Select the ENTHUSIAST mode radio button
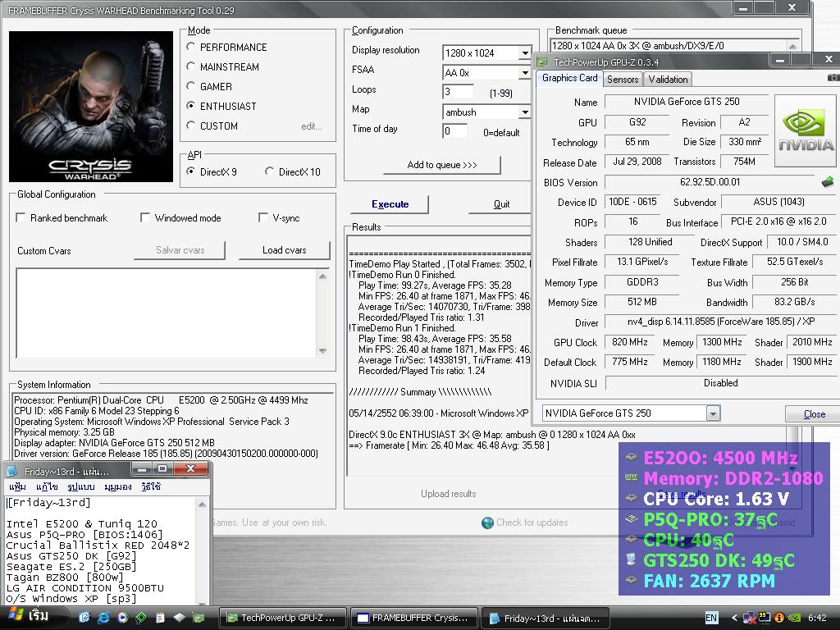The height and width of the screenshot is (630, 840). 190,106
